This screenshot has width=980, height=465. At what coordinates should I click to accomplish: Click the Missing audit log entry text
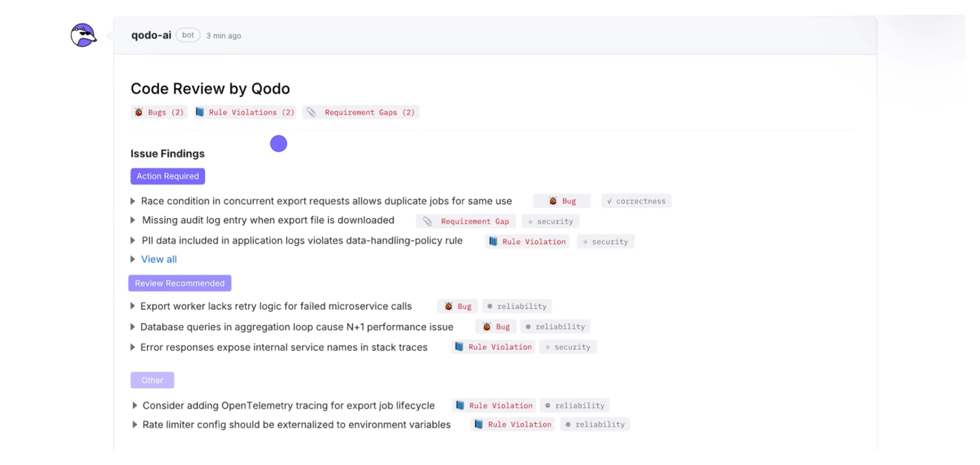pyautogui.click(x=268, y=220)
